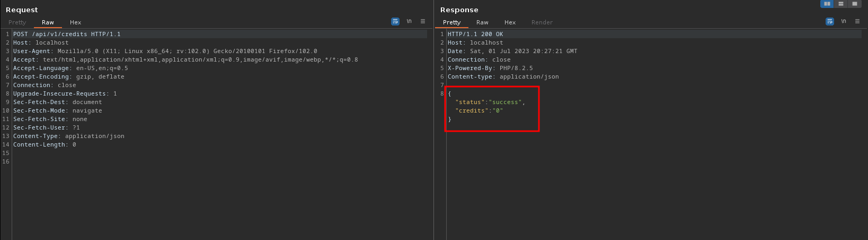Image resolution: width=868 pixels, height=240 pixels.
Task: Open the Render tab in Response
Action: point(542,22)
